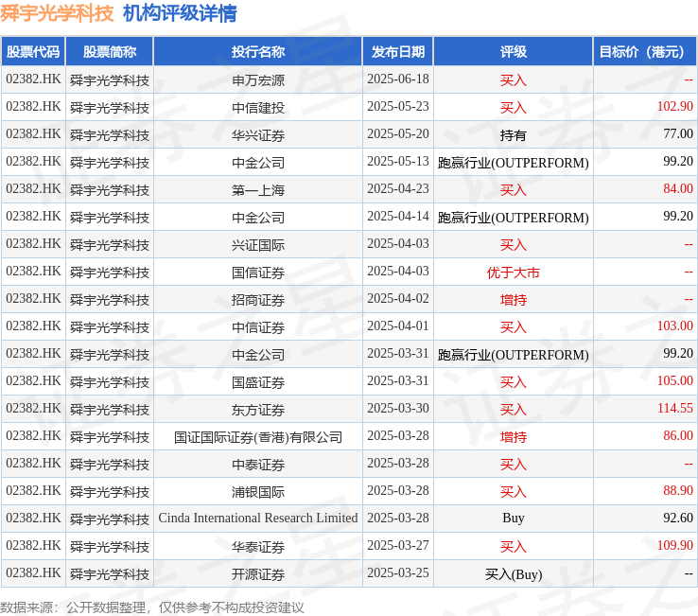Click the 投行名称 column header
The width and height of the screenshot is (698, 616).
tap(258, 52)
